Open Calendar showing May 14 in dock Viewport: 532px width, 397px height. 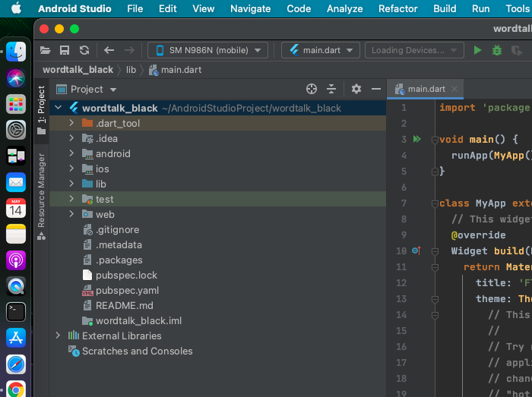[16, 208]
